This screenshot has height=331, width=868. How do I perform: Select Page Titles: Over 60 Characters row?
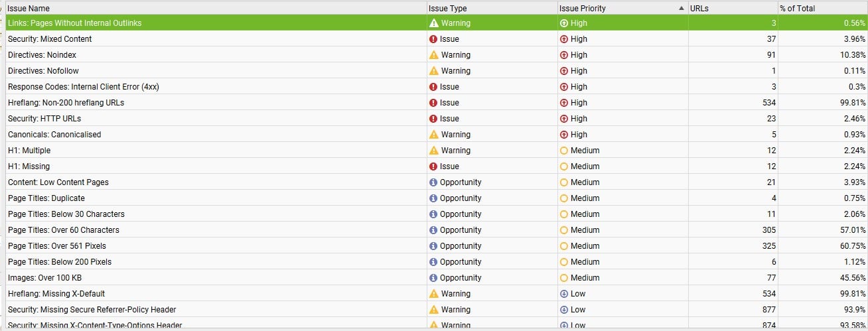64,230
